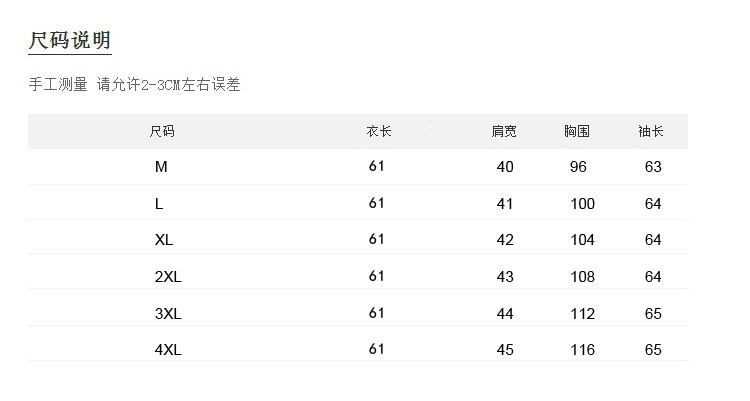750x401 pixels.
Task: Select the 2XL size row label
Action: pyautogui.click(x=168, y=276)
